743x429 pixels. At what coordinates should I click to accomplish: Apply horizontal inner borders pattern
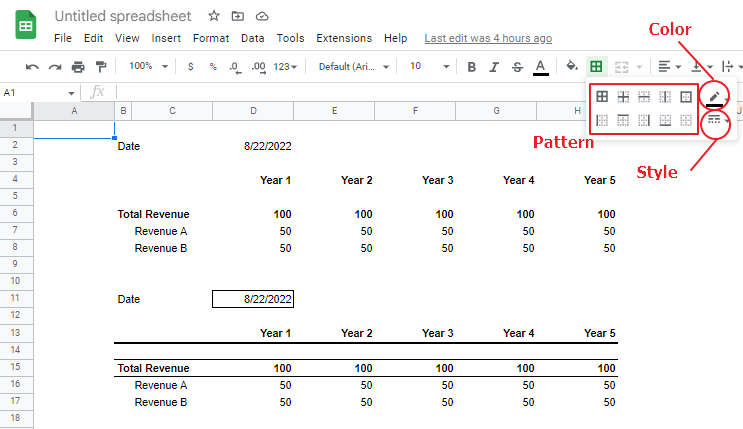point(644,97)
